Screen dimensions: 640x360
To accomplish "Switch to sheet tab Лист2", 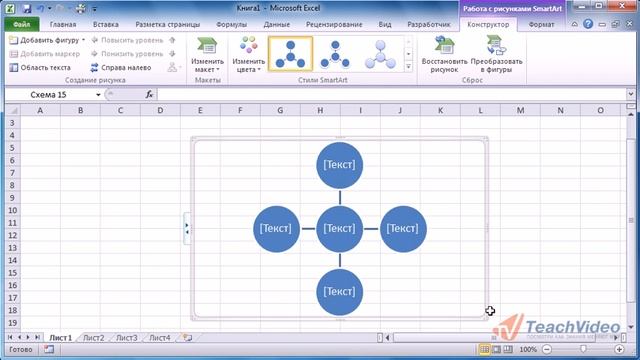I will 93,338.
